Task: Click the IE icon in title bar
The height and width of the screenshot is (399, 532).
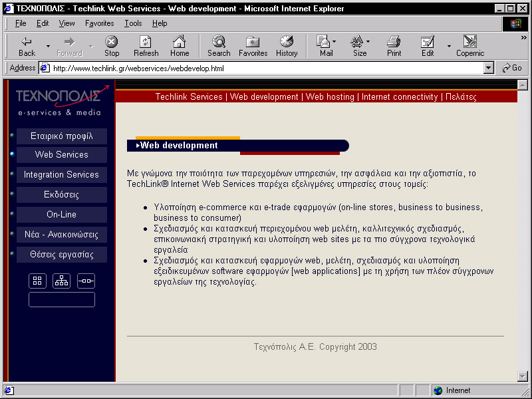Action: [x=9, y=8]
